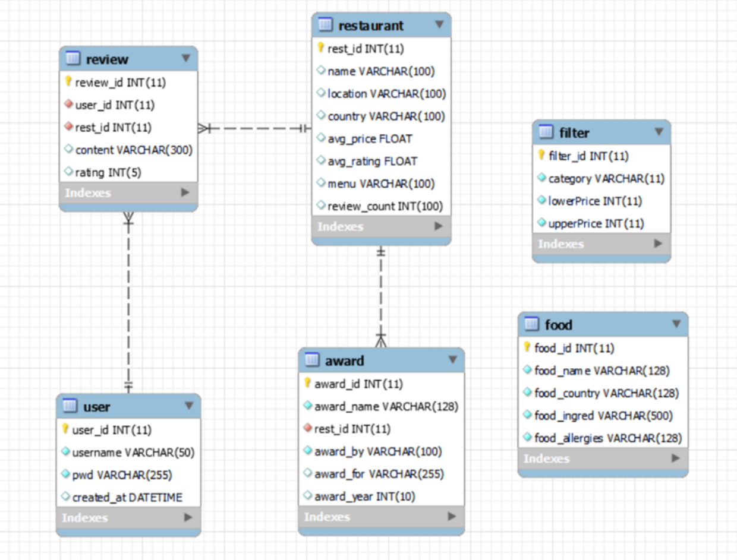The height and width of the screenshot is (560, 737).
Task: Collapse the review table with header arrow
Action: click(x=186, y=58)
